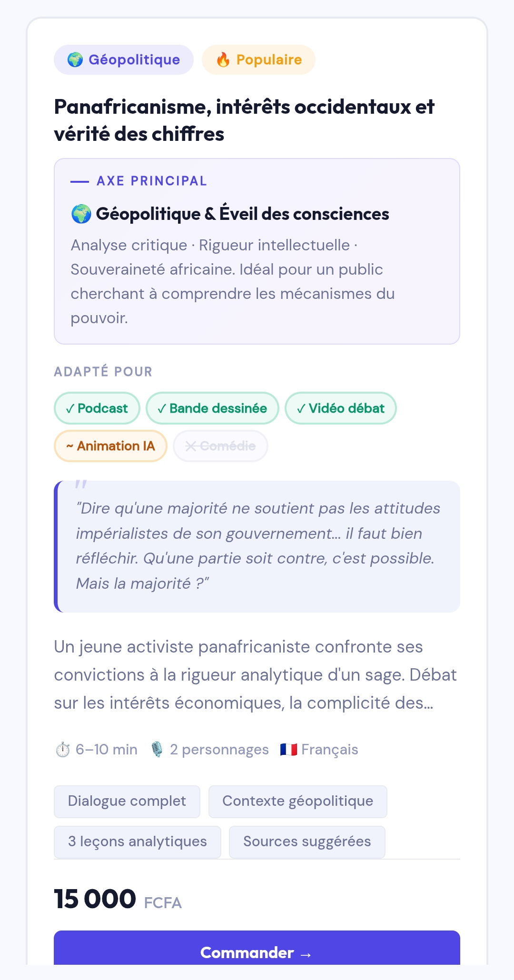Select the Podcast format chip
Viewport: 514px width, 980px height.
click(x=97, y=408)
